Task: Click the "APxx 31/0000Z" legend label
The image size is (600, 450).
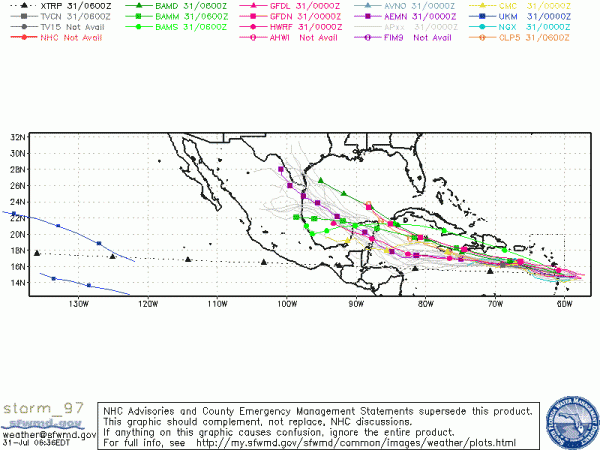Action: point(421,27)
